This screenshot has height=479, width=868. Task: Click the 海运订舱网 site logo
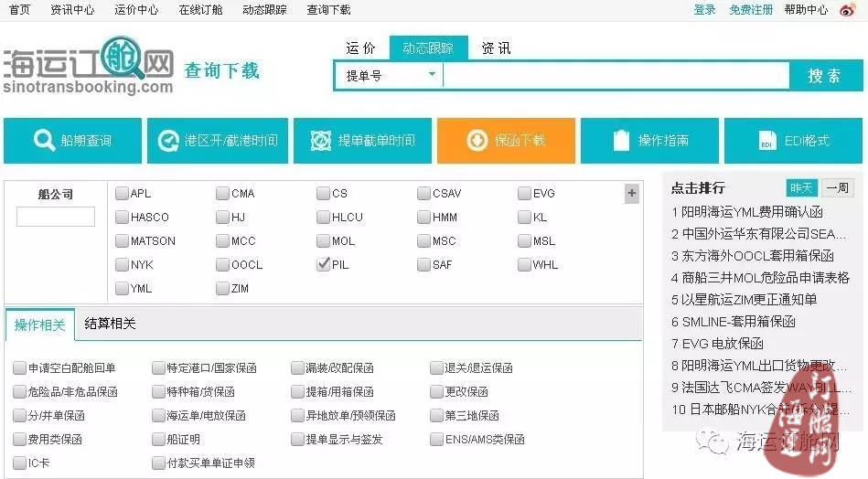click(89, 65)
